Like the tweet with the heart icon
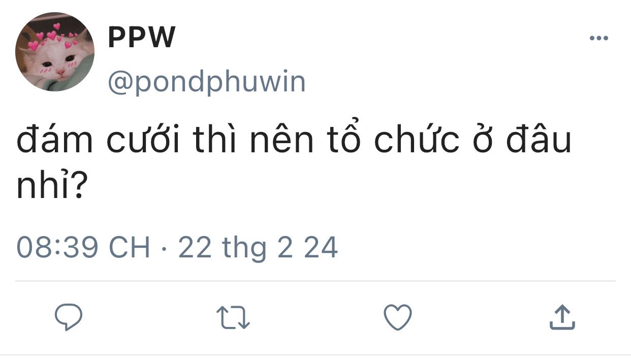This screenshot has width=631, height=364. 397,318
